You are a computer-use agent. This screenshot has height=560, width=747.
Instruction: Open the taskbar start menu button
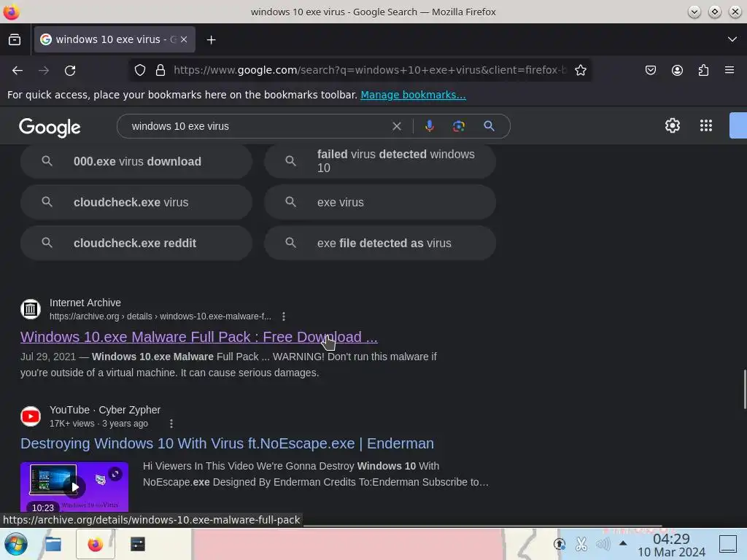click(16, 544)
